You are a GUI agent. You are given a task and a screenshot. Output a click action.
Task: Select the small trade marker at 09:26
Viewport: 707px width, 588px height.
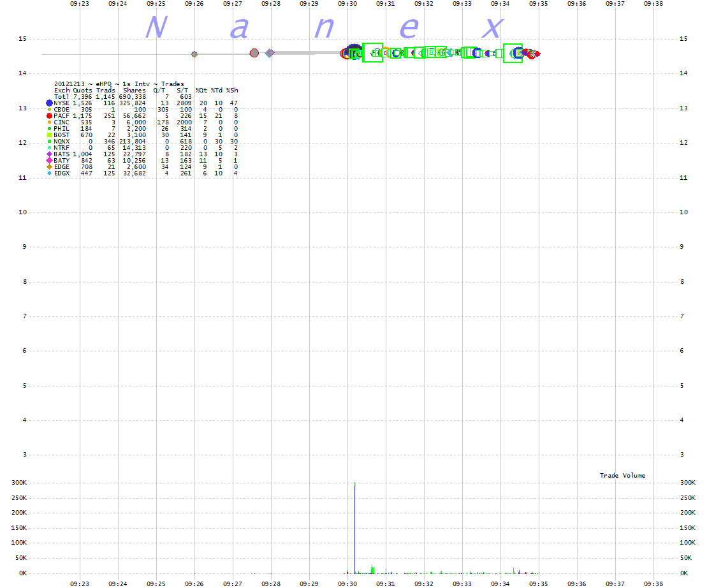(x=194, y=54)
